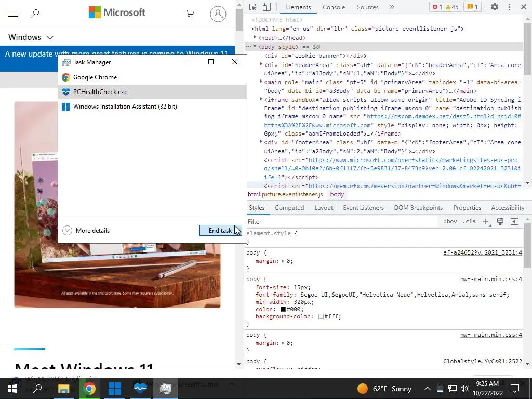Open Globalstyle stylesheet source link

[x=483, y=362]
